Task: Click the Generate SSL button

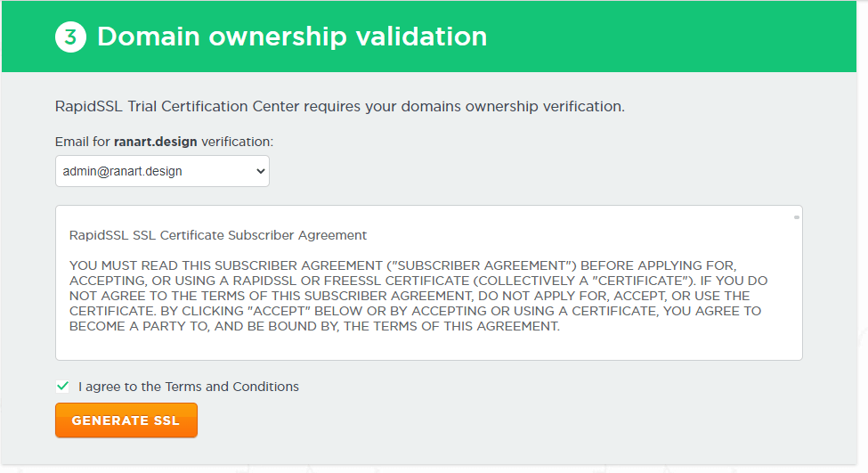Action: pos(126,420)
